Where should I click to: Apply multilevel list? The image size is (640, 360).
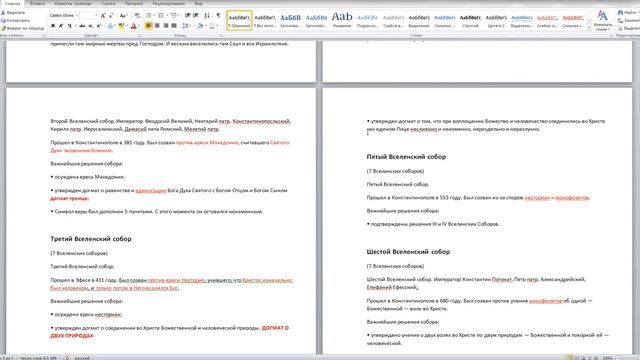[x=173, y=16]
